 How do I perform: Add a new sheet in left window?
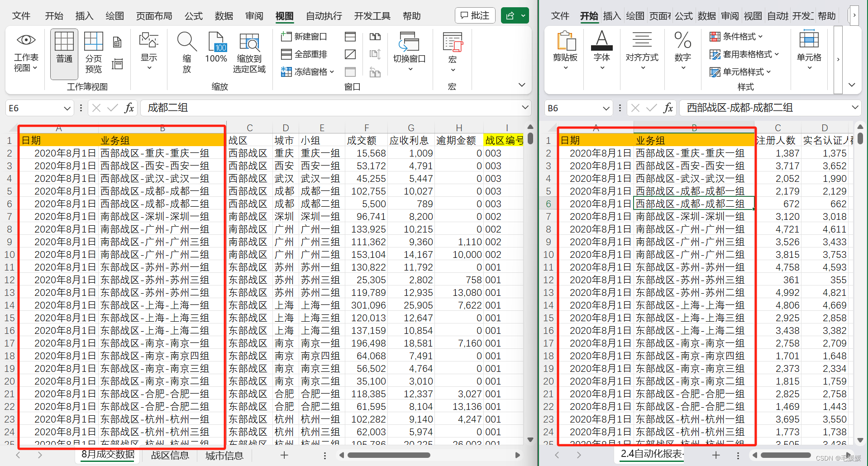click(284, 455)
